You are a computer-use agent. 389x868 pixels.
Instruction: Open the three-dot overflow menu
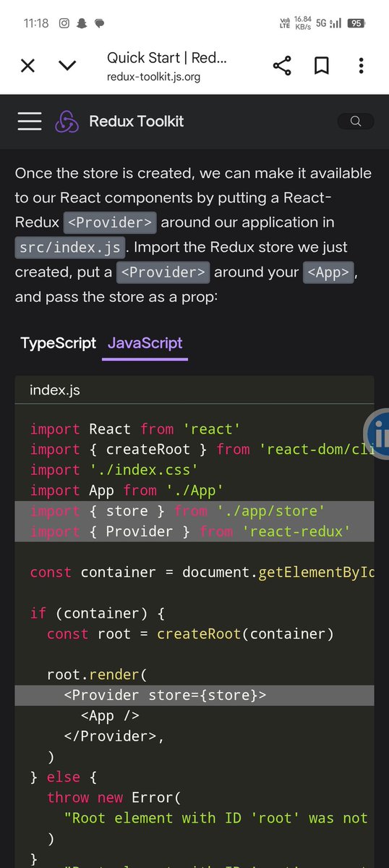361,66
